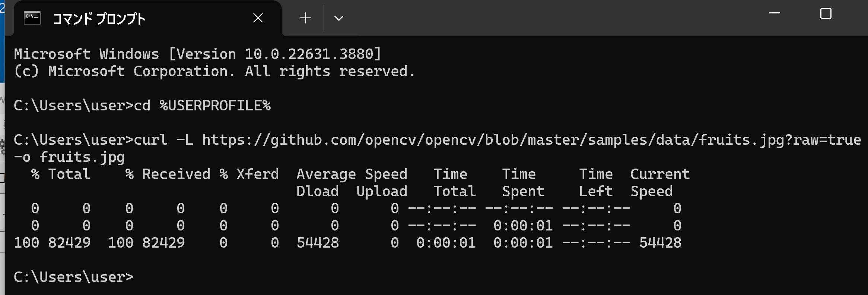Click the Microsoft Corporation copyright line

(214, 71)
